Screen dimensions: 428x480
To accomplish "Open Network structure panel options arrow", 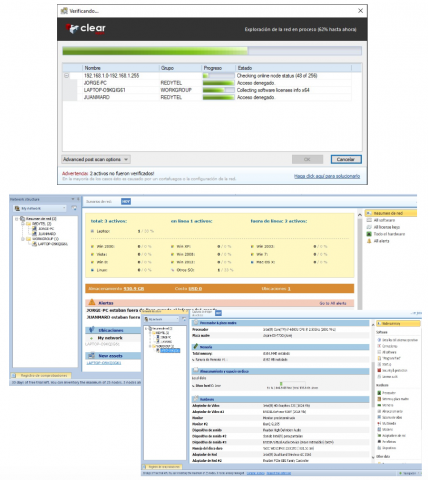I will (73, 199).
